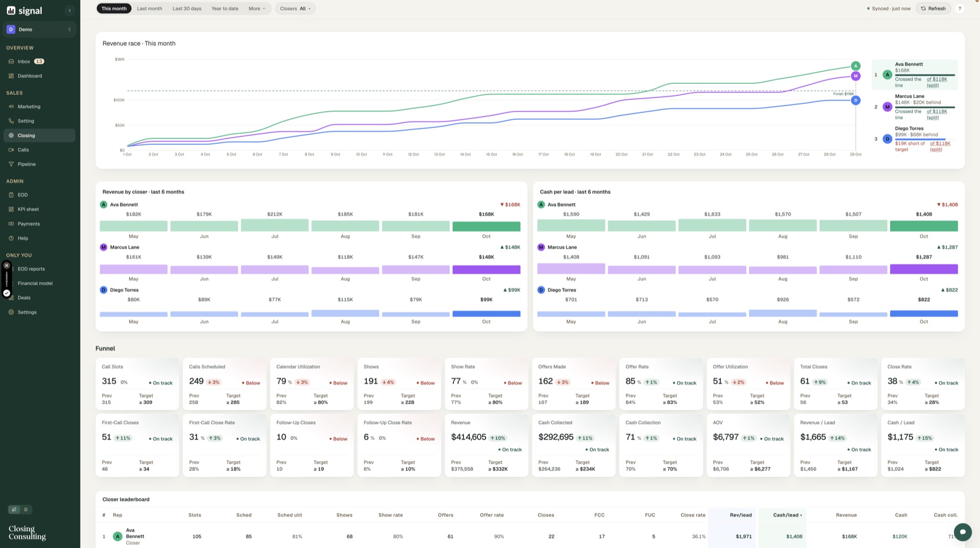
Task: Open the chat bubble widget
Action: point(963,532)
